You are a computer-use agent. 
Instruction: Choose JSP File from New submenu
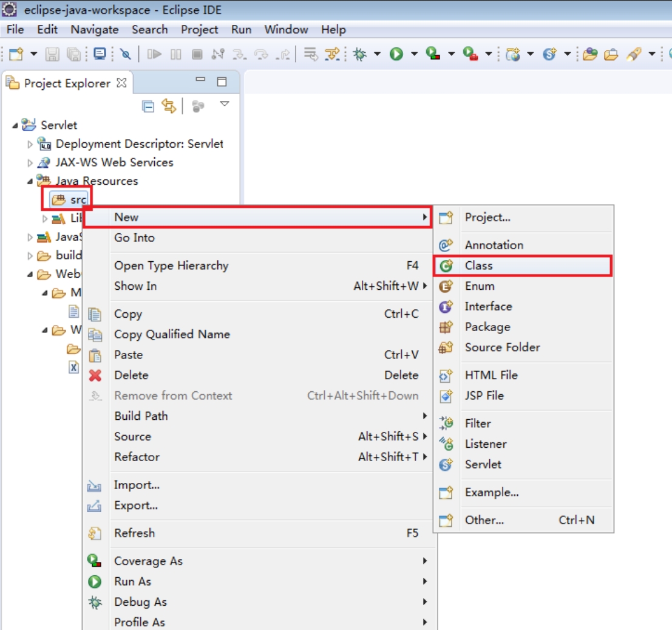[x=523, y=395]
